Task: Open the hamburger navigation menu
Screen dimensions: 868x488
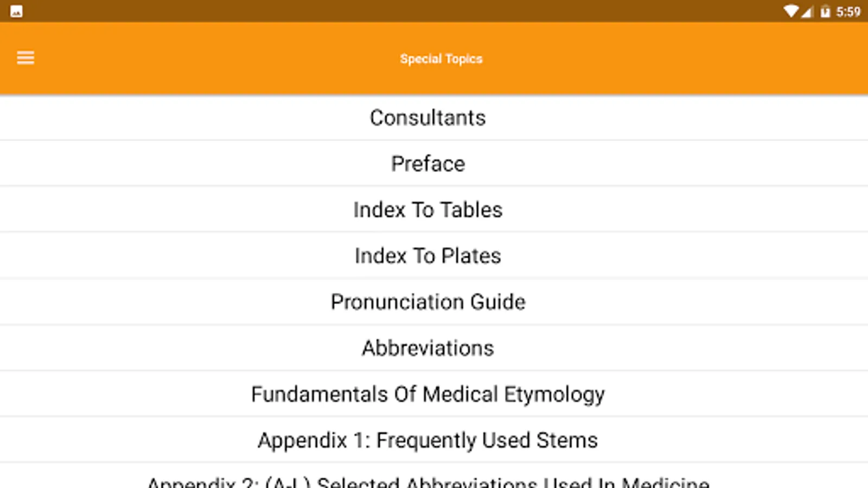Action: [x=25, y=57]
